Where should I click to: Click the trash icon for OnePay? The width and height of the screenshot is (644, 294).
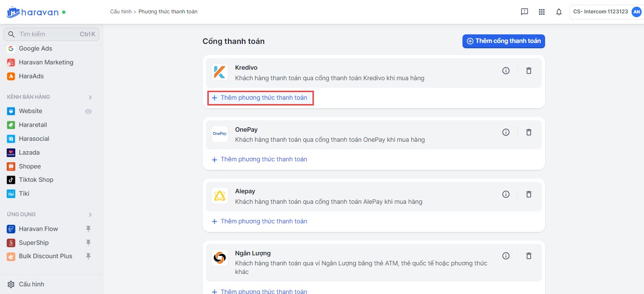[529, 132]
